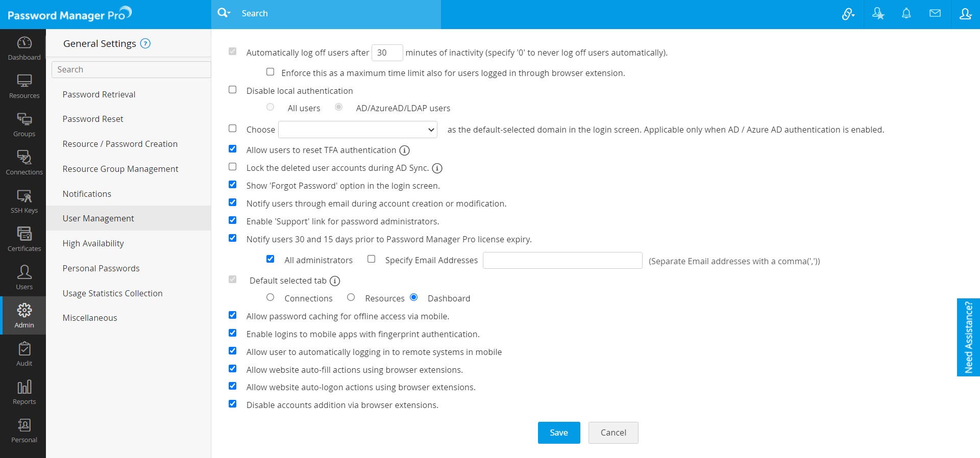
Task: Click the General Settings help icon
Action: (145, 43)
